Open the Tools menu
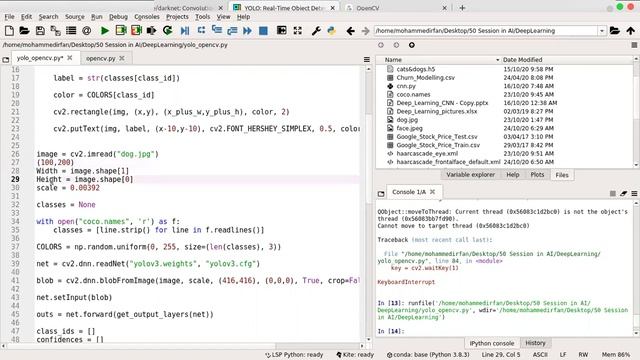The width and height of the screenshot is (640, 360). tap(202, 17)
